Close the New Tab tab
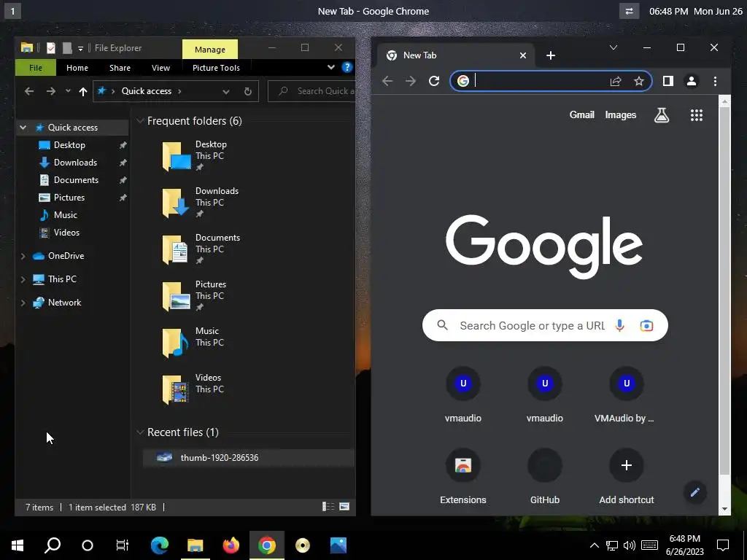 tap(522, 55)
